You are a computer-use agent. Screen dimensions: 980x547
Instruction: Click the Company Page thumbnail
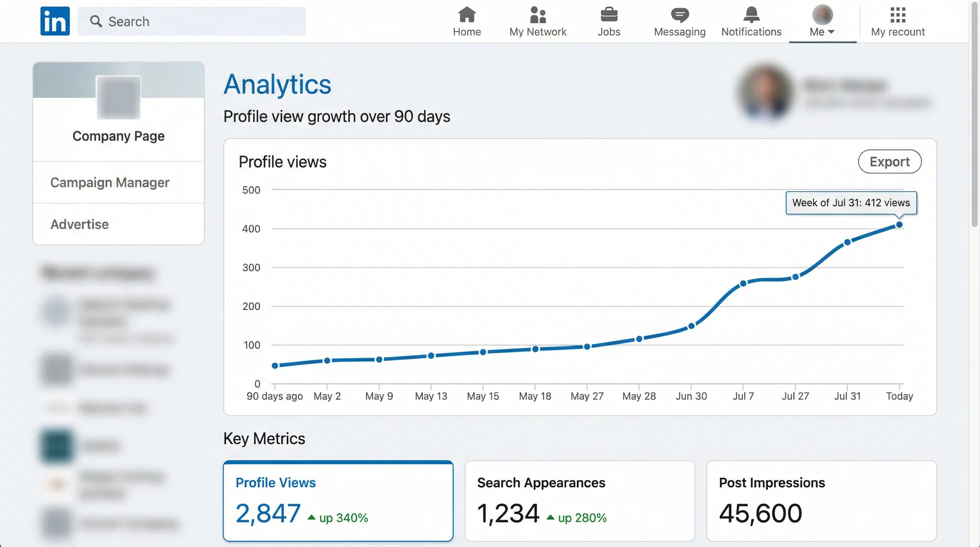coord(118,98)
